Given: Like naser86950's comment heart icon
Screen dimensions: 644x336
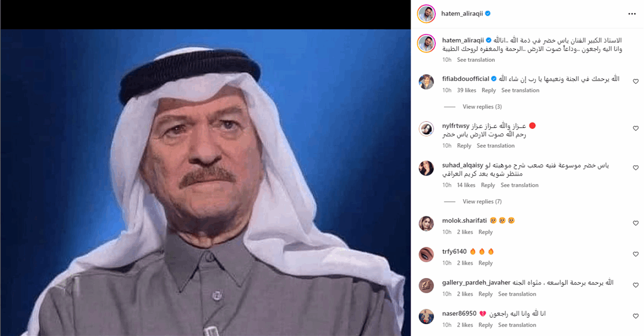Looking at the screenshot, I should click(x=635, y=316).
